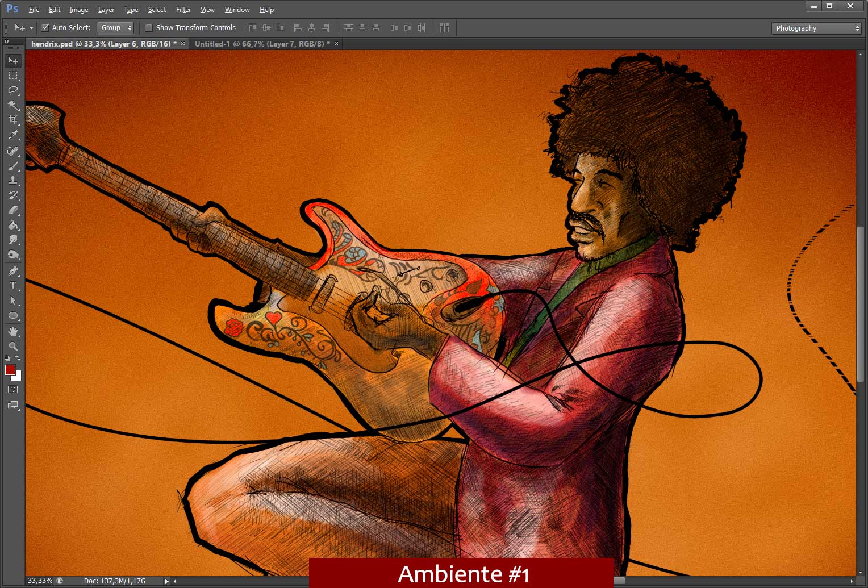Screen dimensions: 868x588
Task: Align top edges of layers
Action: pyautogui.click(x=253, y=28)
